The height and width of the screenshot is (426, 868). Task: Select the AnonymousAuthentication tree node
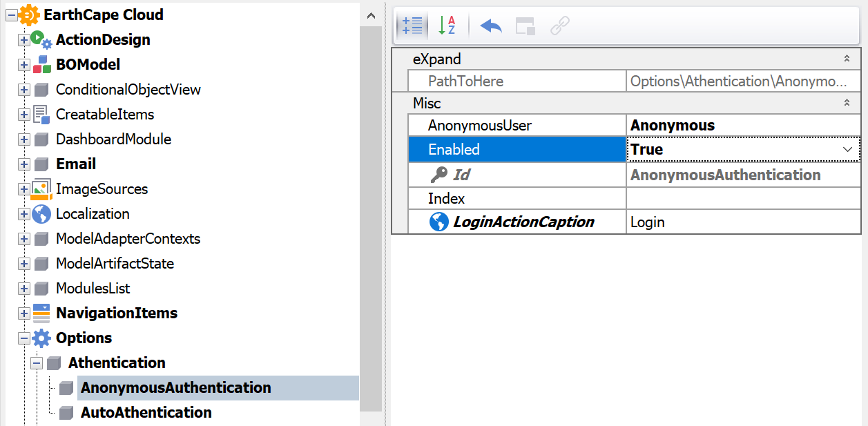176,388
